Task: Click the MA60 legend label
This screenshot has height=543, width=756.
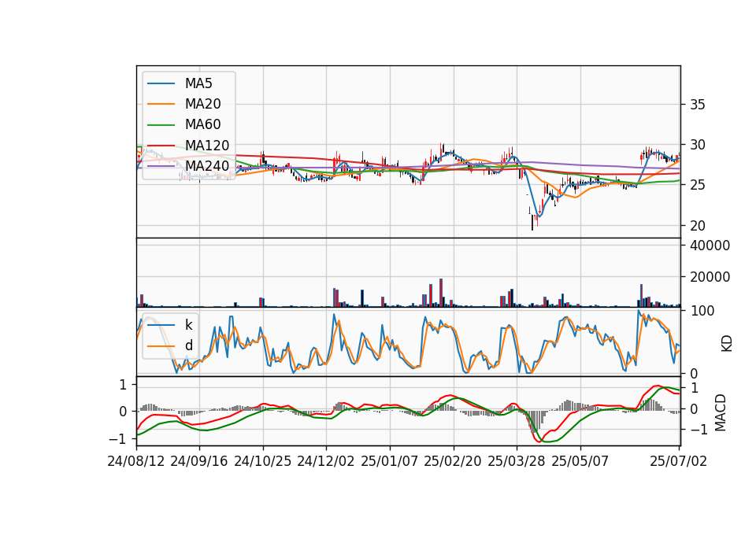Action: (x=202, y=125)
